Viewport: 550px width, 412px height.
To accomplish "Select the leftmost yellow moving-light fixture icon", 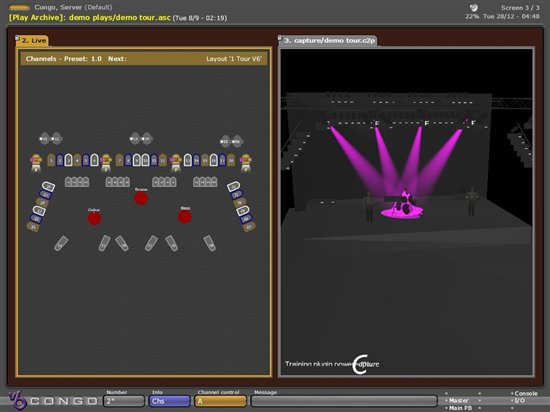I will tap(36, 163).
